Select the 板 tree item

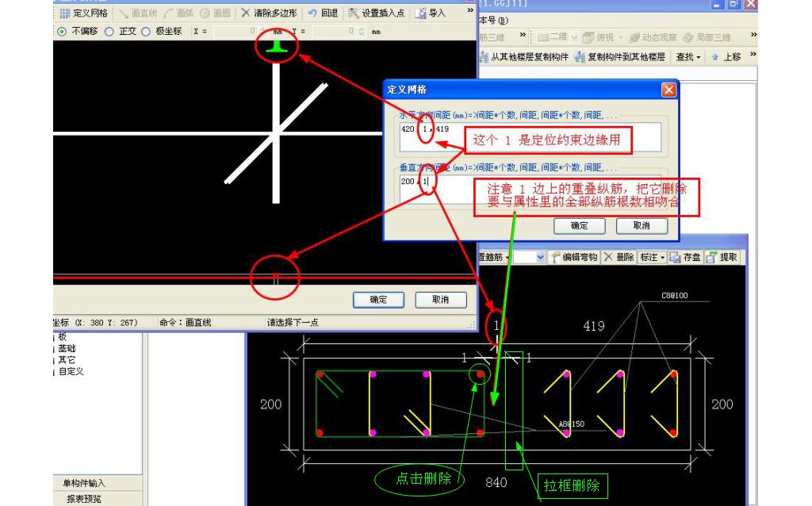click(x=62, y=337)
